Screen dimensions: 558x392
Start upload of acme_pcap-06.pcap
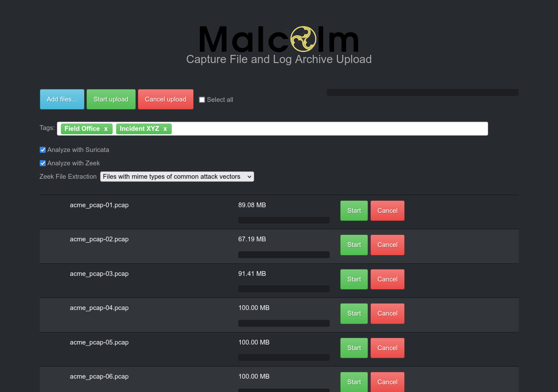coord(354,382)
